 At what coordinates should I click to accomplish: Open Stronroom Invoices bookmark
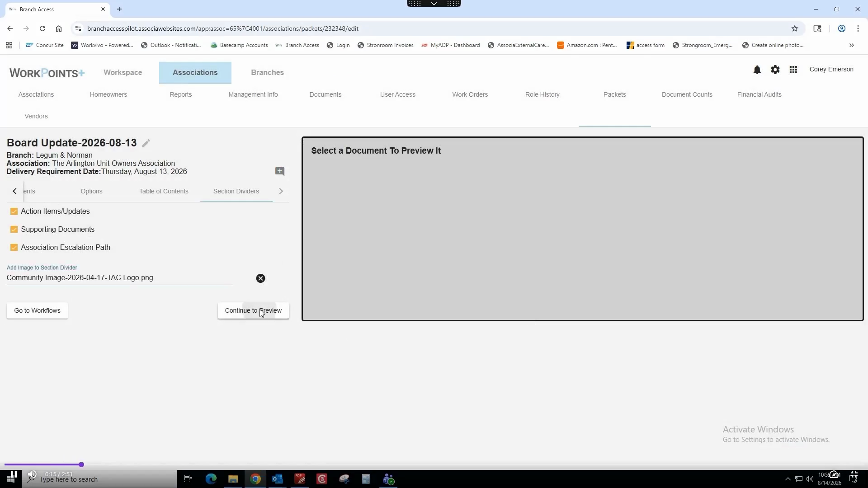385,45
